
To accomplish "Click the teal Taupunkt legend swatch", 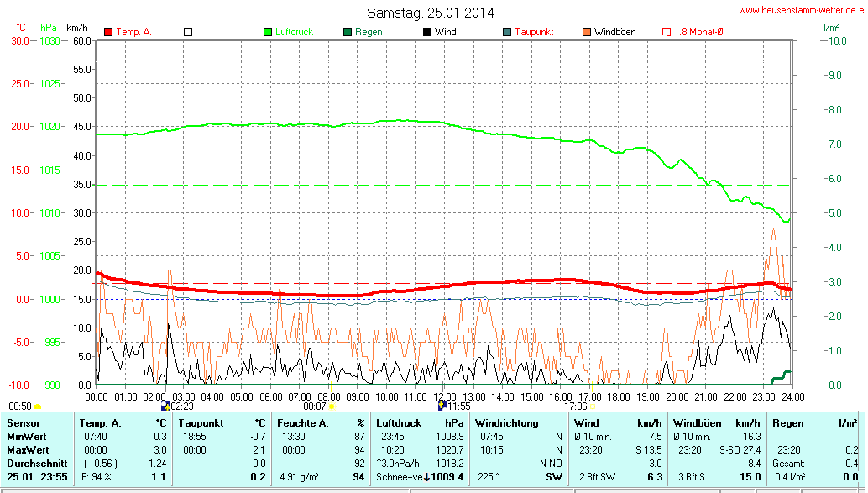I will click(507, 32).
